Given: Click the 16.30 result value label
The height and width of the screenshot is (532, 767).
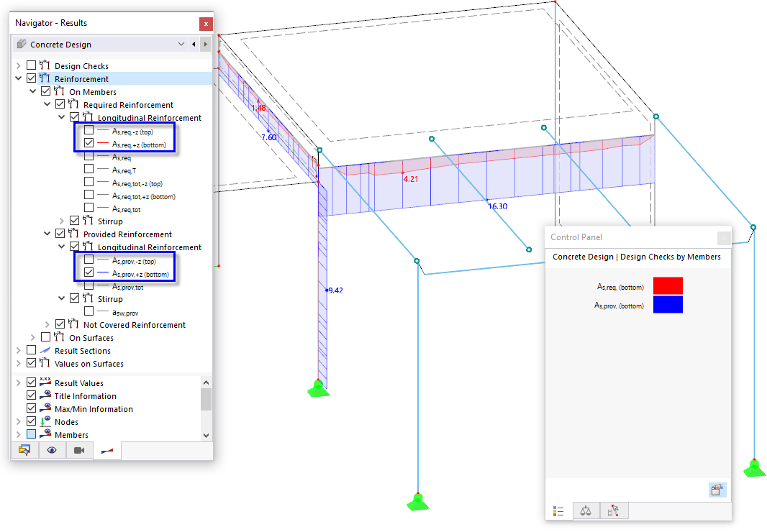Looking at the screenshot, I should point(498,206).
